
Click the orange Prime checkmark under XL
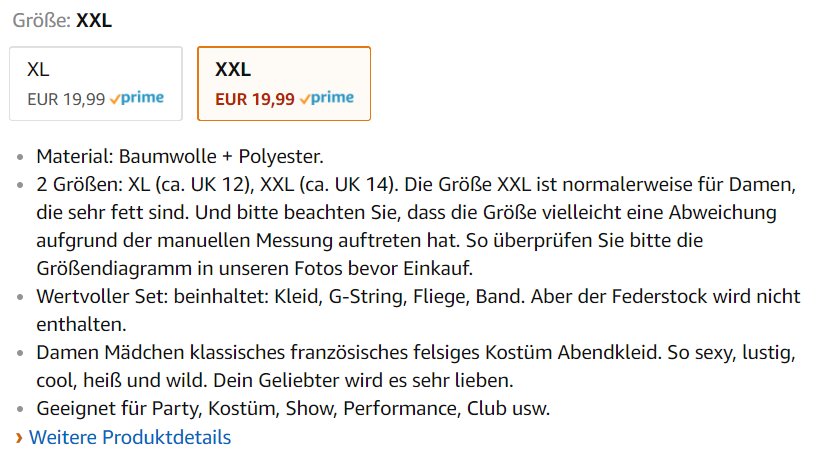116,98
